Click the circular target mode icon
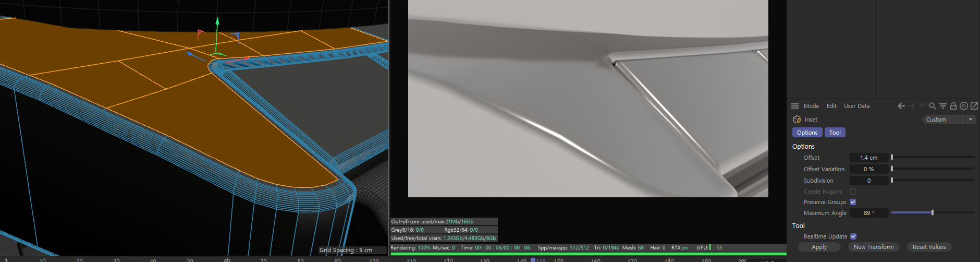Screen dimensions: 980x262 pos(964,106)
